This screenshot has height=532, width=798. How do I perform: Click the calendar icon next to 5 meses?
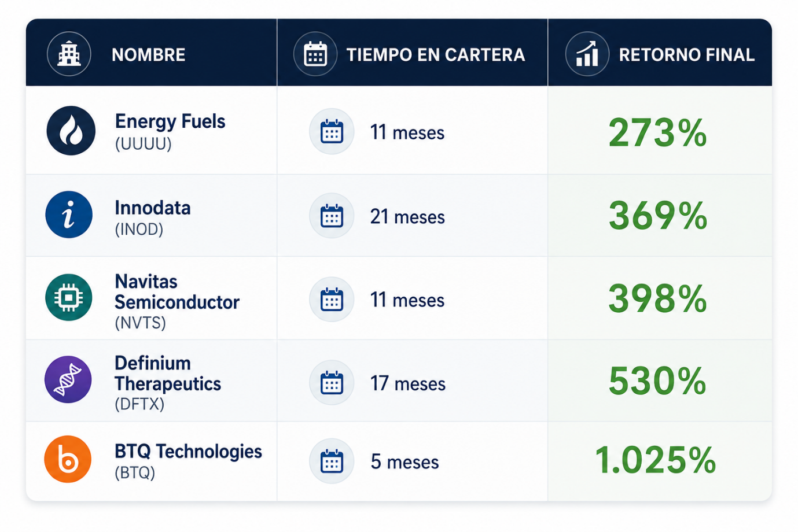332,461
